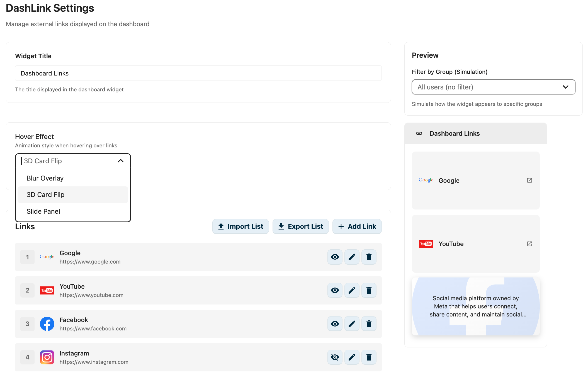
Task: Click the Widget Title input field
Action: pos(198,73)
